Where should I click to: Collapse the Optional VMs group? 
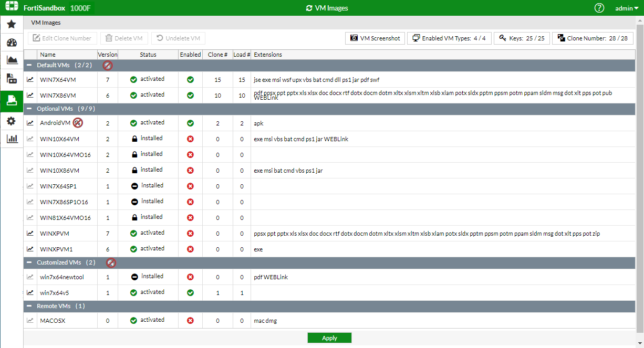pyautogui.click(x=29, y=109)
